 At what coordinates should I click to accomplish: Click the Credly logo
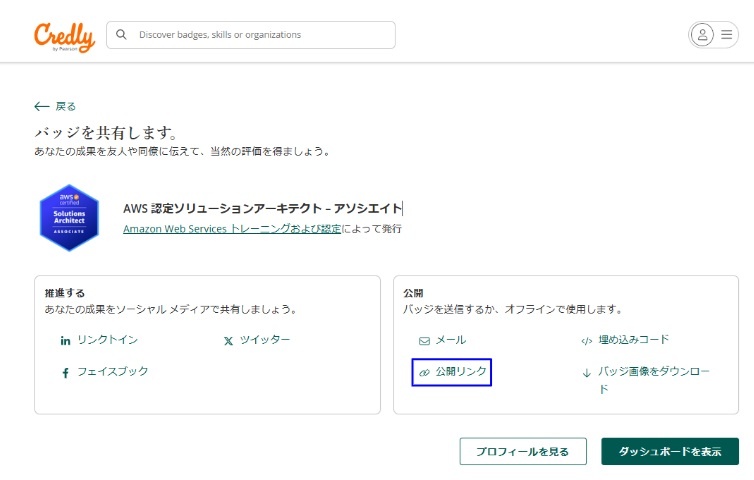click(64, 37)
